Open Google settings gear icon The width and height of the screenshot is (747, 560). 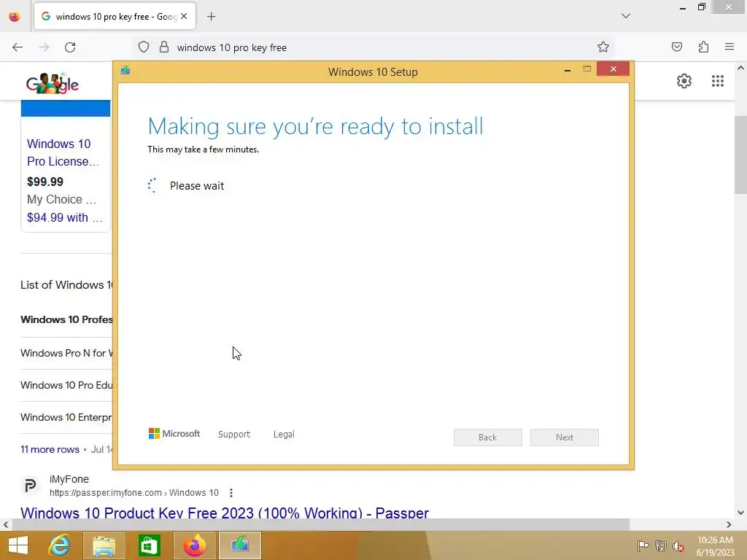(684, 81)
